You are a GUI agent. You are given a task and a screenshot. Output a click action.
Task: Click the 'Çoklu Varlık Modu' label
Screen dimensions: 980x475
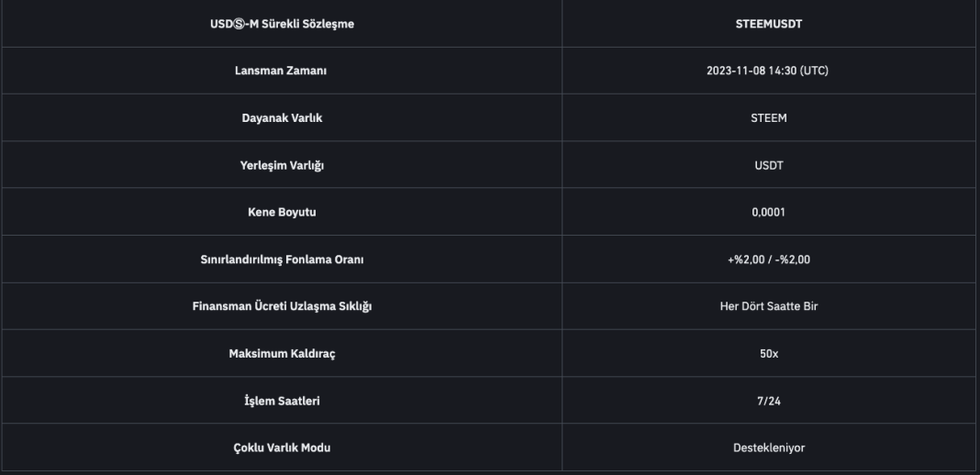pos(282,447)
